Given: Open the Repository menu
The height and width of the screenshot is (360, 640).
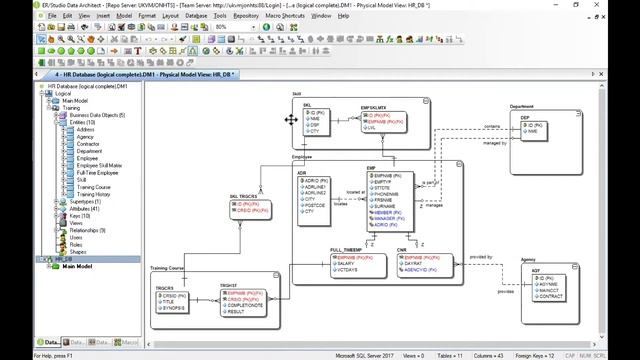Looking at the screenshot, I should 246,16.
